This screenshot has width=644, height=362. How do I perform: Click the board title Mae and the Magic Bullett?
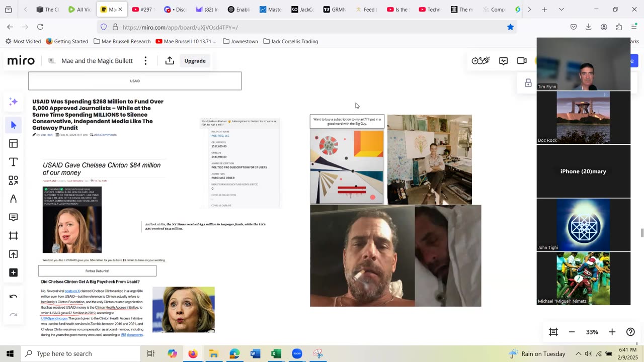[x=97, y=61]
